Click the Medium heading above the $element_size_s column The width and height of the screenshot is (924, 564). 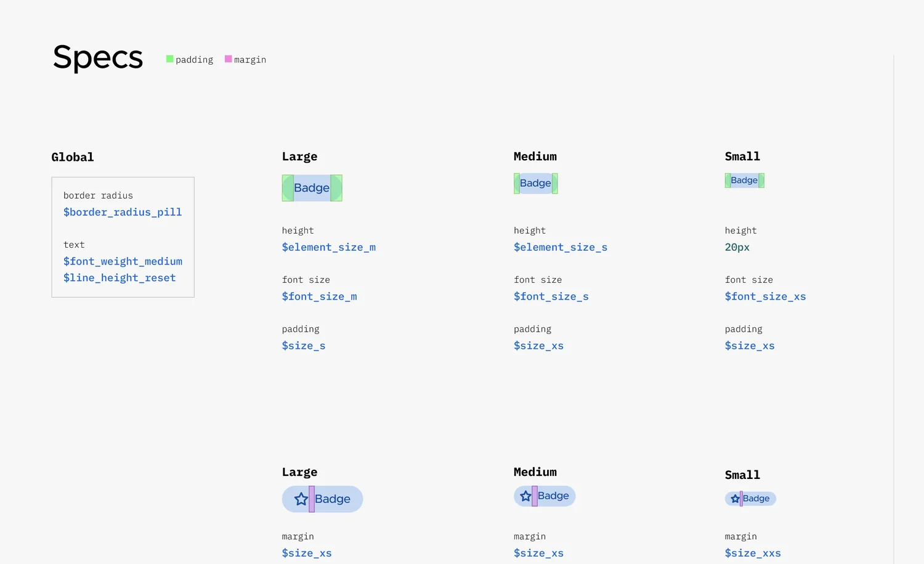(x=535, y=157)
